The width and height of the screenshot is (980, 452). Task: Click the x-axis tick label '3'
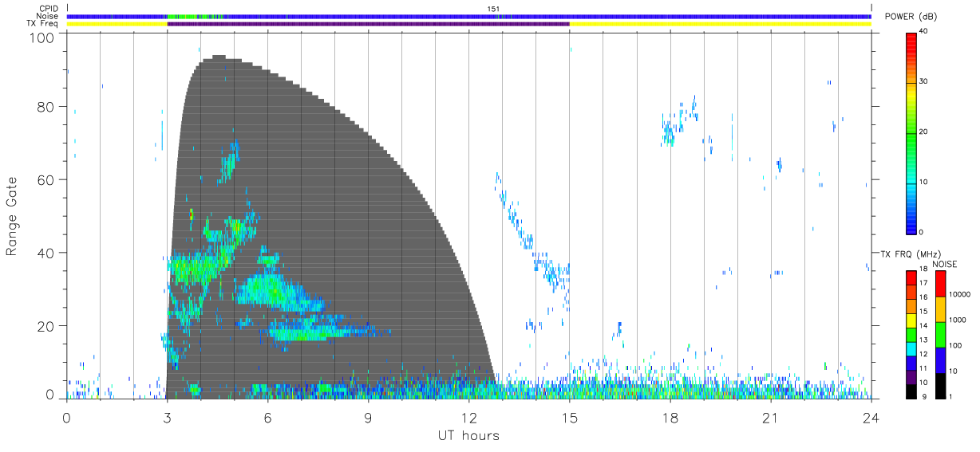tap(167, 418)
